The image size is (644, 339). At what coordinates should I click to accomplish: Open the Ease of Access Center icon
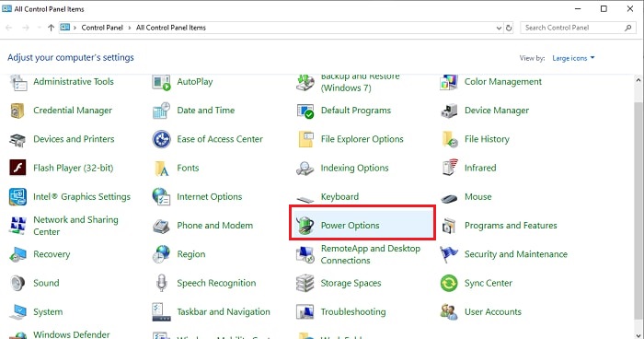(161, 139)
